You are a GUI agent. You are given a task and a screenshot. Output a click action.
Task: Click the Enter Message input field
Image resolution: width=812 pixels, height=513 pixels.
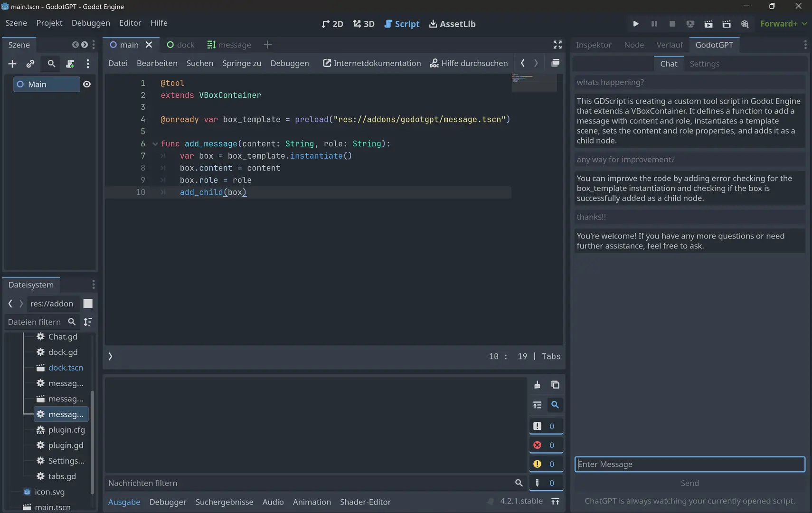coord(690,465)
